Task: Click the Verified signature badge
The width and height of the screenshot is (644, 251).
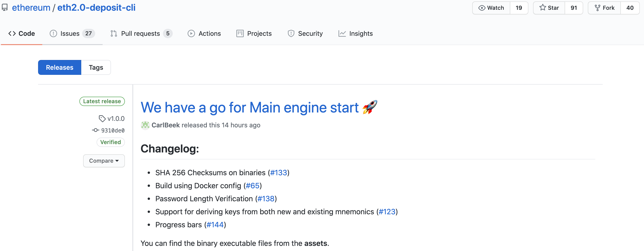Action: (x=111, y=142)
